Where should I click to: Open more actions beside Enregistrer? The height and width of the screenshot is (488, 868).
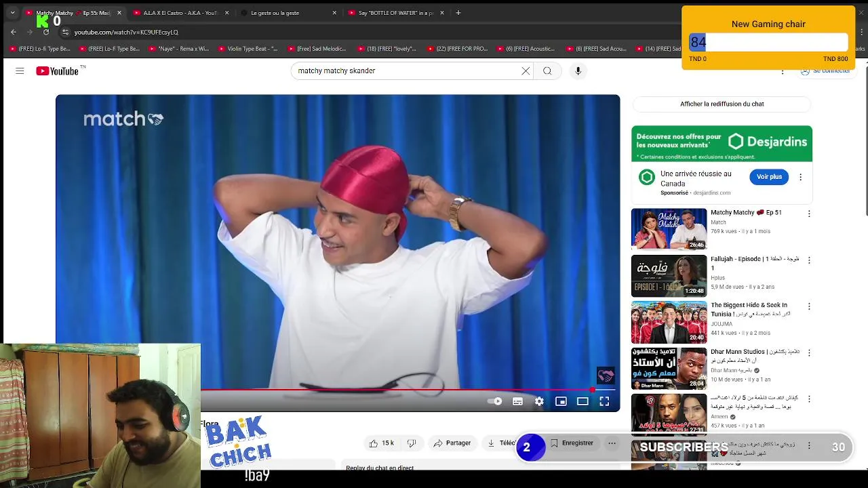pyautogui.click(x=612, y=443)
